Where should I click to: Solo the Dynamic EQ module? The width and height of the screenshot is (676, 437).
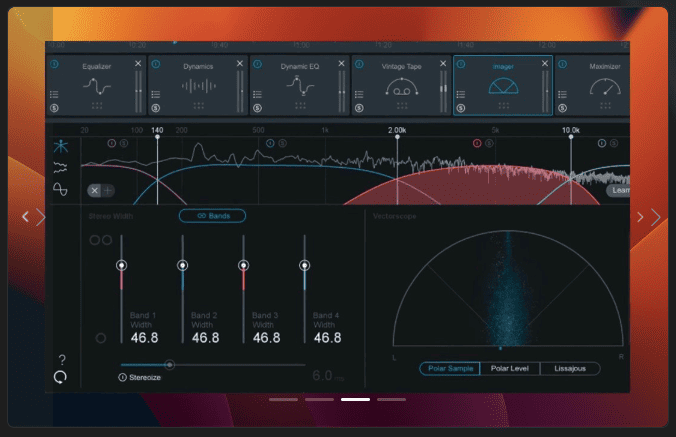pos(257,108)
